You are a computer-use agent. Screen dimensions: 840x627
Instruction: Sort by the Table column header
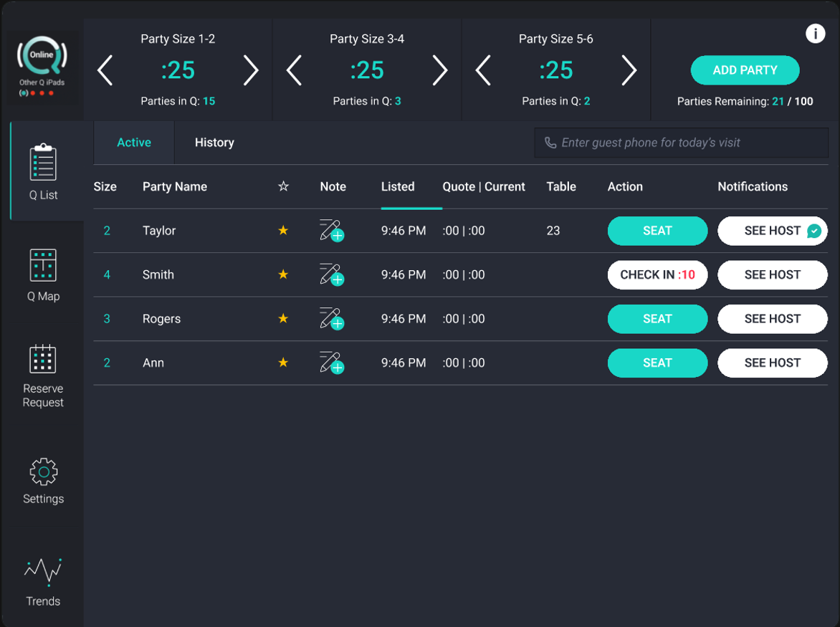[x=561, y=187]
